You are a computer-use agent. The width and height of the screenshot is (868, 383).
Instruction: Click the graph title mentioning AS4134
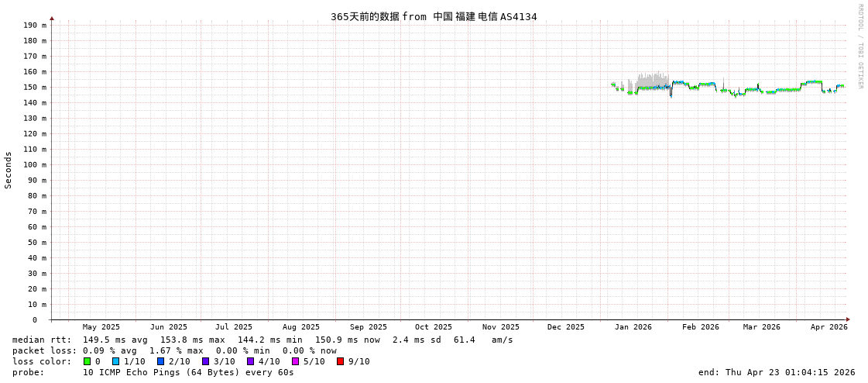tap(434, 16)
